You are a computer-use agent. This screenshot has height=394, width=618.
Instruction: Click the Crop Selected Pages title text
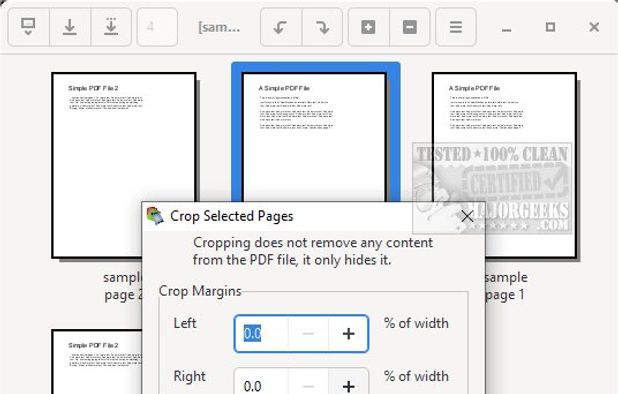pos(232,216)
